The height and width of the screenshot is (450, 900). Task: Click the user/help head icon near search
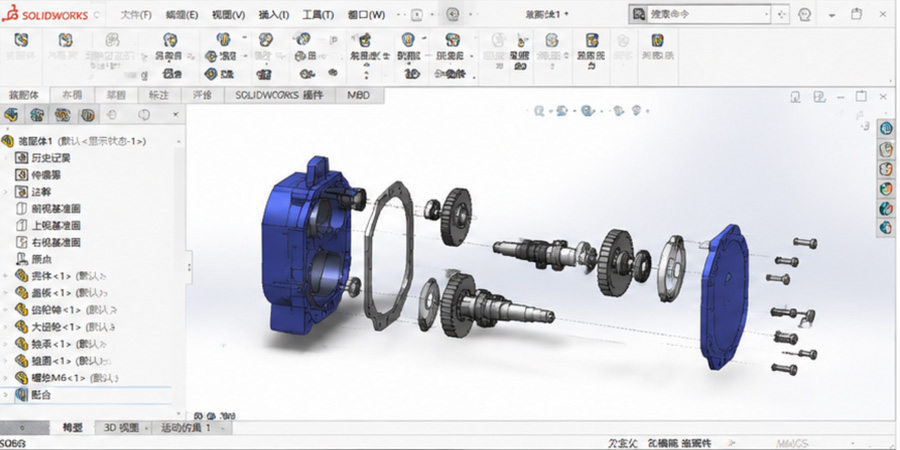pos(805,15)
